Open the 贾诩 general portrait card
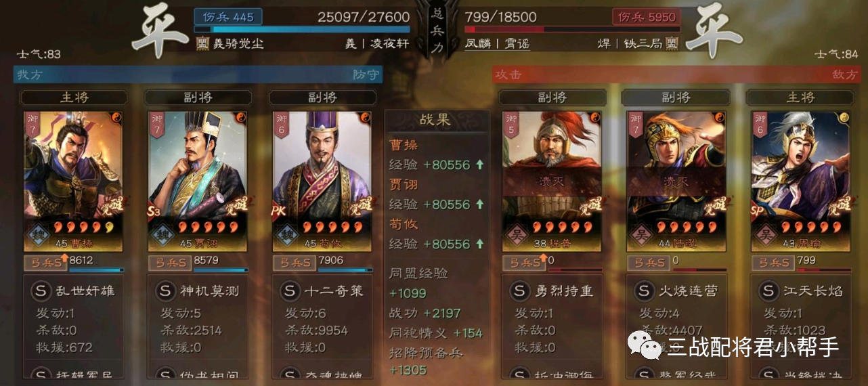Image resolution: width=868 pixels, height=386 pixels. (x=198, y=181)
